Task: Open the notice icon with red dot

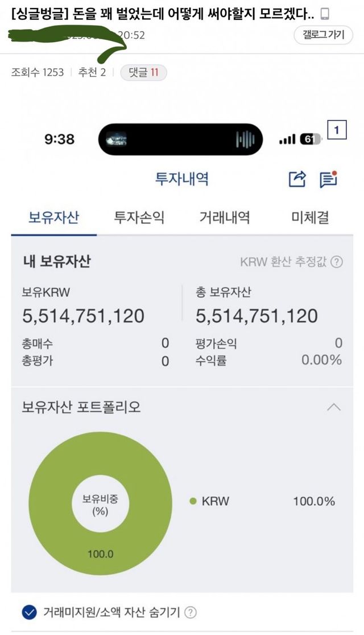Action: pyautogui.click(x=328, y=179)
